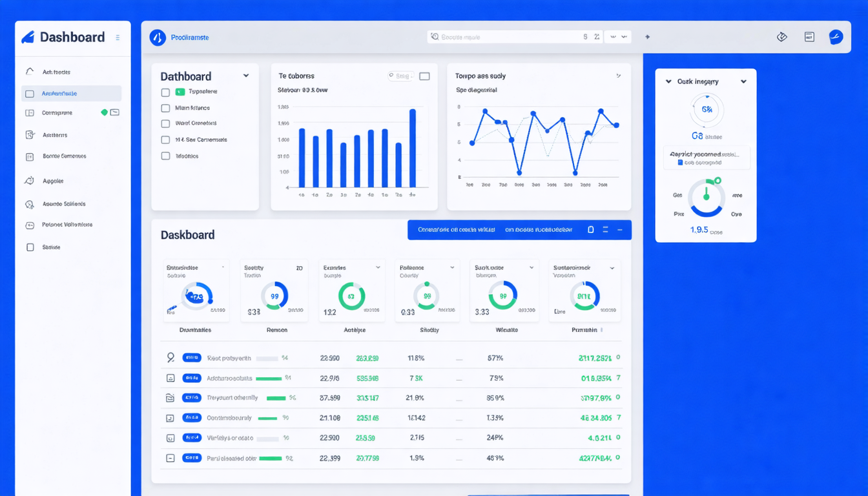This screenshot has height=496, width=868.
Task: Click the second text button in the blue action bar
Action: 539,229
